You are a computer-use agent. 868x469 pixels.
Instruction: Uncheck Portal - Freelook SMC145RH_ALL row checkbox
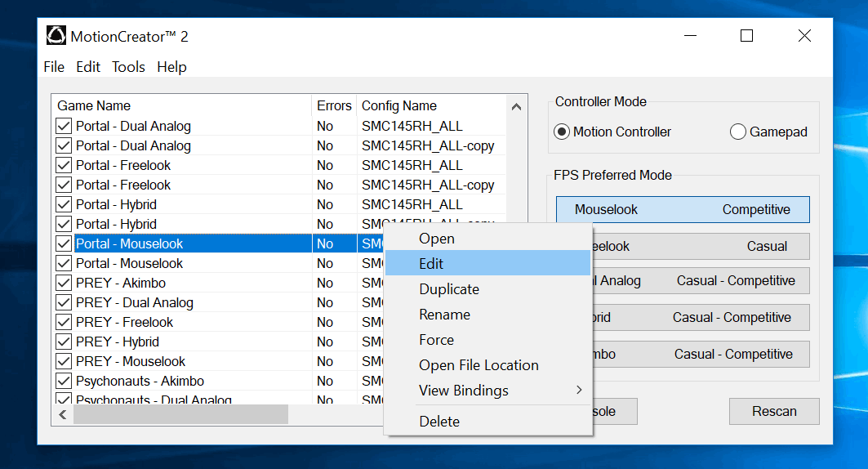(64, 166)
